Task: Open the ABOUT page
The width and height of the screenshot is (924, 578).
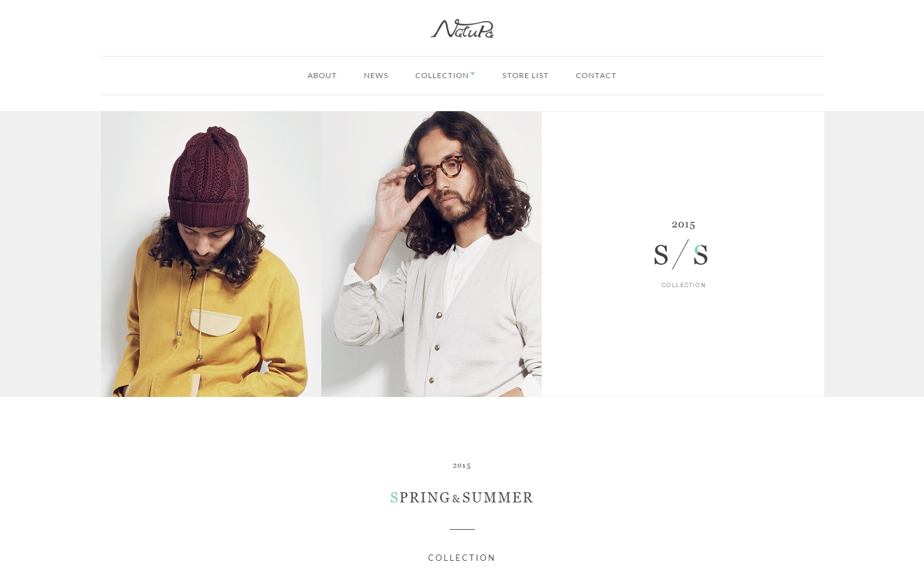Action: 322,76
